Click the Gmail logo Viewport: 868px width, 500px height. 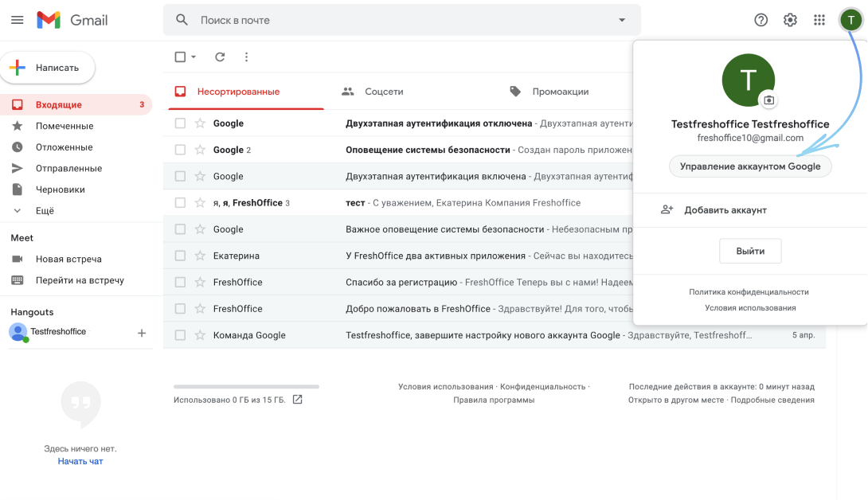click(x=72, y=20)
